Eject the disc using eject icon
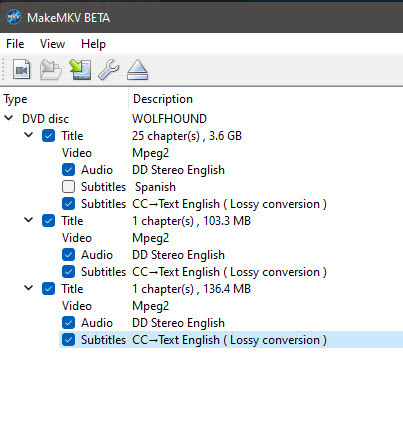The image size is (403, 439). click(137, 70)
